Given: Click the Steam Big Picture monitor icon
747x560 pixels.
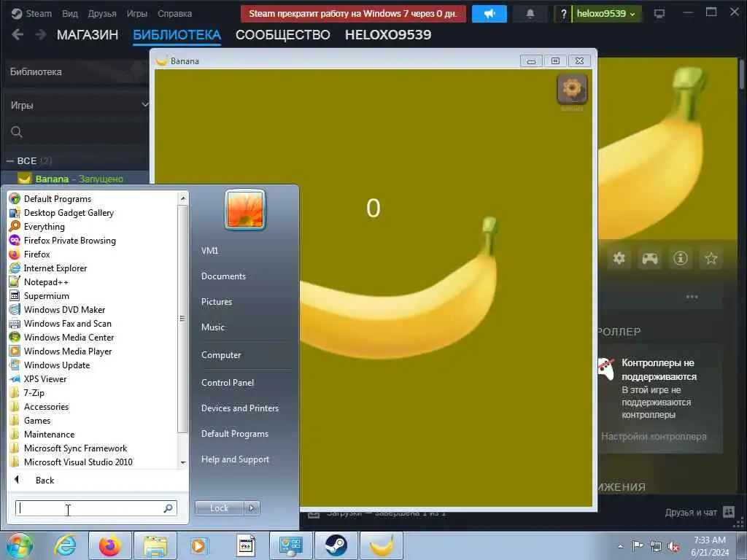Looking at the screenshot, I should point(659,14).
